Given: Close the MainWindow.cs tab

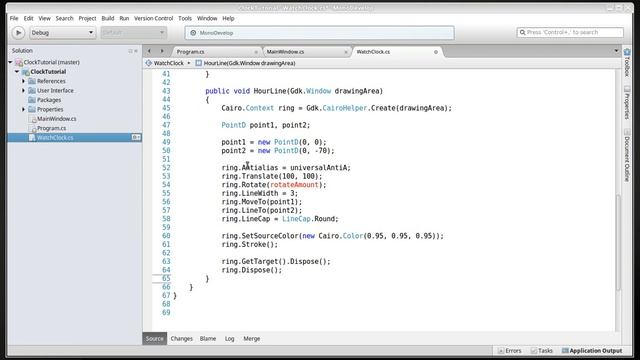Looking at the screenshot, I should [346, 52].
